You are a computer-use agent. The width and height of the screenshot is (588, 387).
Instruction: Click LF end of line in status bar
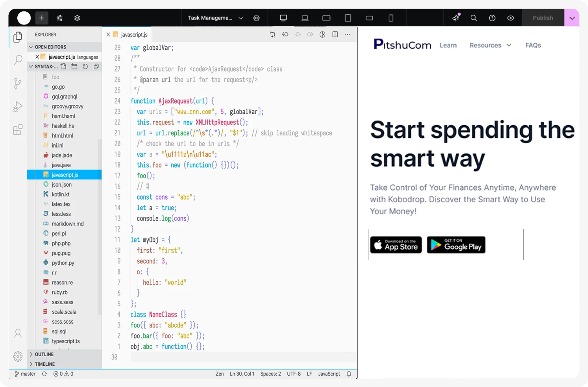pyautogui.click(x=309, y=374)
